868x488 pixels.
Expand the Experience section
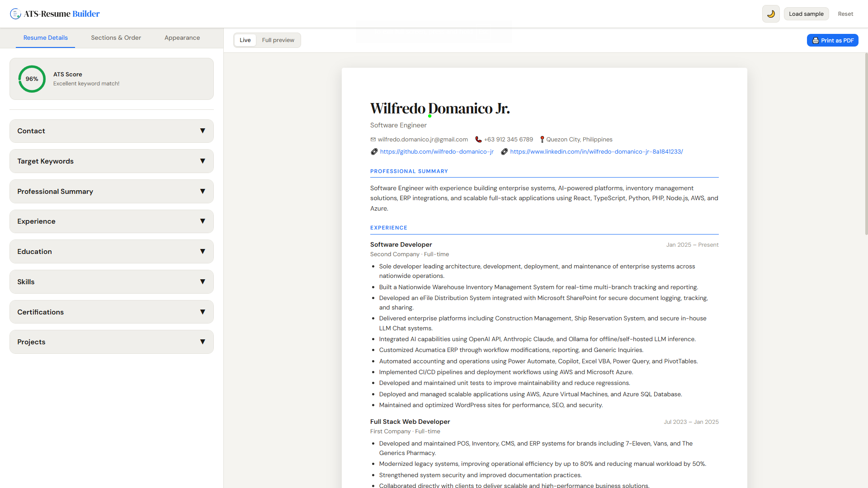[x=112, y=221]
